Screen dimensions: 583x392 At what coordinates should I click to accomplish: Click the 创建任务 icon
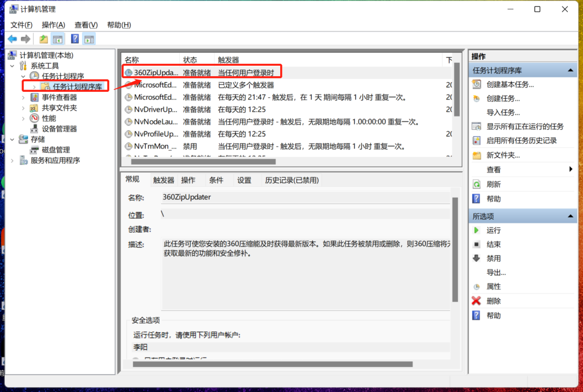coord(477,99)
